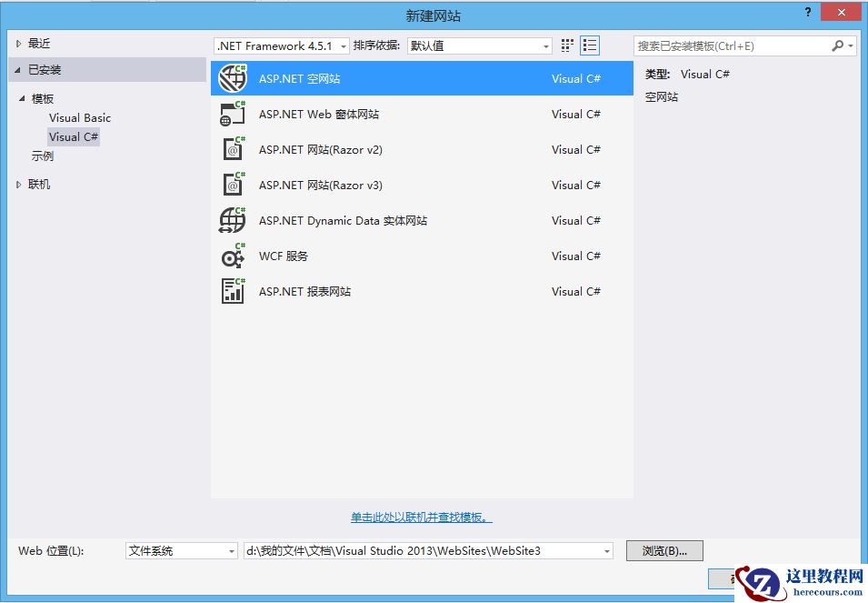The image size is (868, 603).
Task: Open the help question mark button
Action: (x=808, y=12)
